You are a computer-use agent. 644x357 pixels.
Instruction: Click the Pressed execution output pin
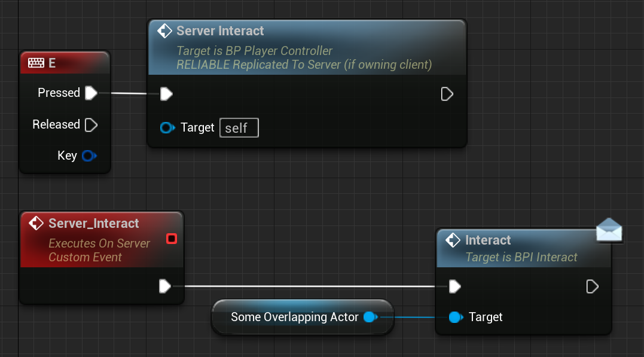pos(91,93)
